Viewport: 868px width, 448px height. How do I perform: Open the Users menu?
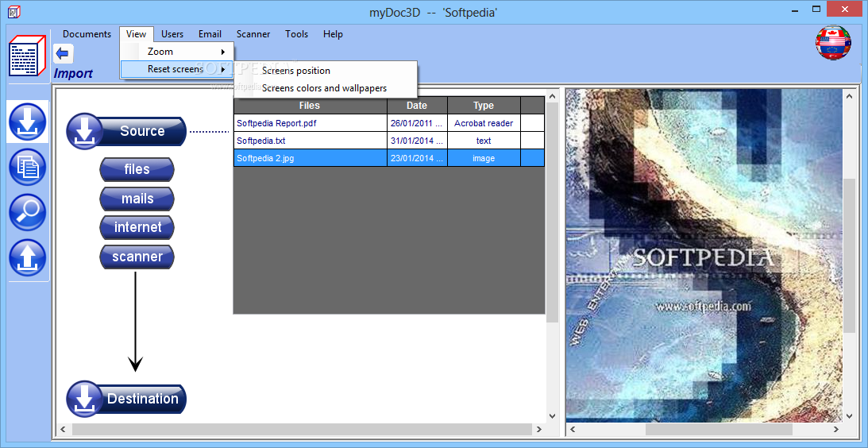tap(172, 34)
